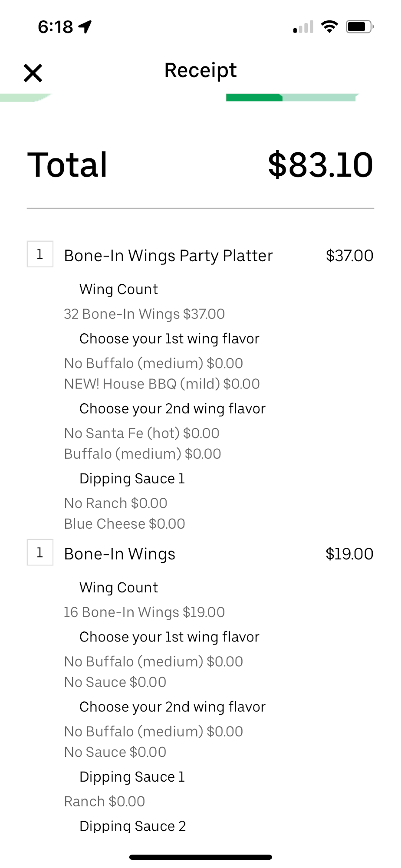Screen dimensions: 401x868
Task: Tap the quantity box for Bone-In Wings
Action: coord(40,552)
